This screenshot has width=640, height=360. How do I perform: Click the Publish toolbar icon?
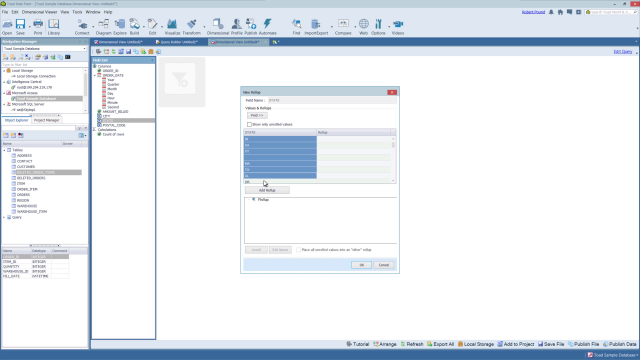click(251, 27)
